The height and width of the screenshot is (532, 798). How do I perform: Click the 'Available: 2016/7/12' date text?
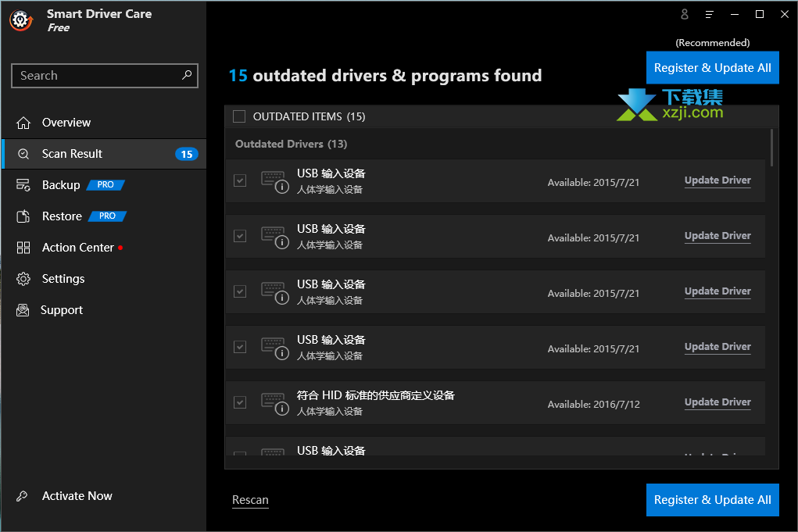593,405
